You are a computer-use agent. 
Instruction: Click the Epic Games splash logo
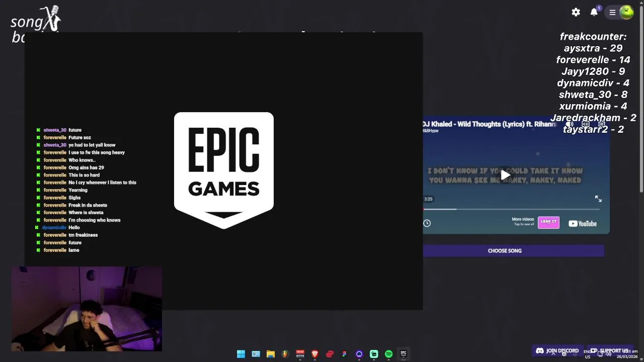224,170
